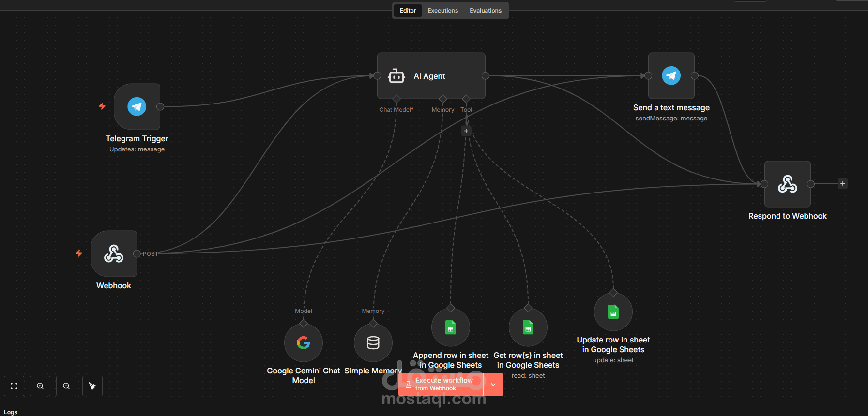Open the Evaluations tab
868x416 pixels.
click(486, 11)
